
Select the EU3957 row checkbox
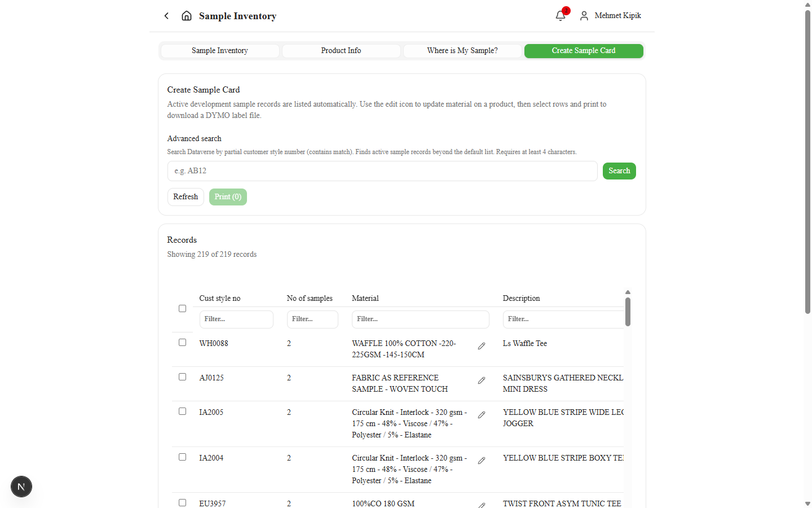click(182, 503)
